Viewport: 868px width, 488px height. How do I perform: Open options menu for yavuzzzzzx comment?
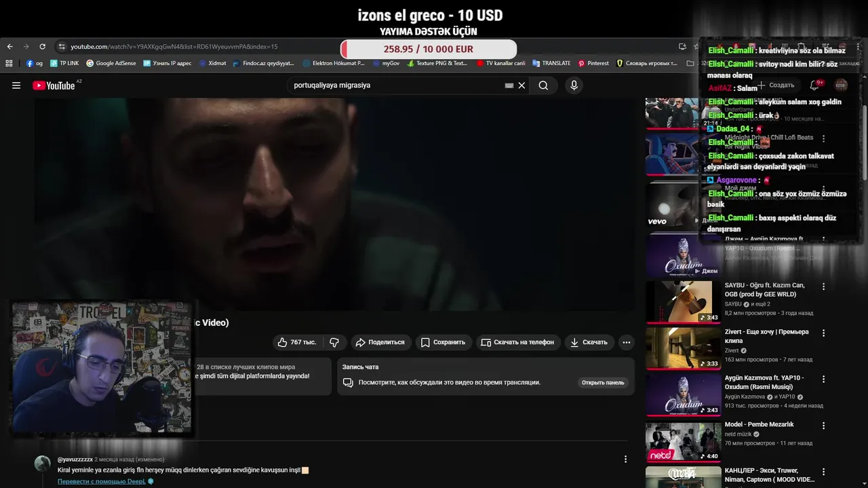coord(625,460)
